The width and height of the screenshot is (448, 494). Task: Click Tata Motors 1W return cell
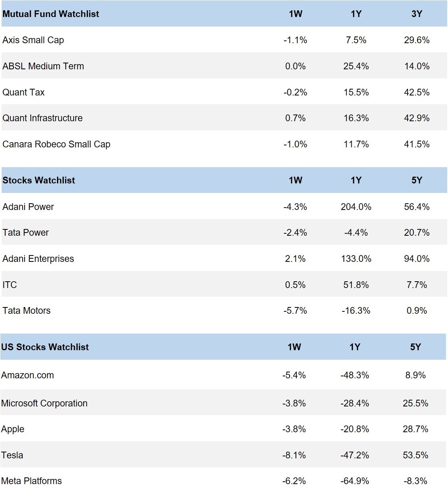tap(295, 311)
